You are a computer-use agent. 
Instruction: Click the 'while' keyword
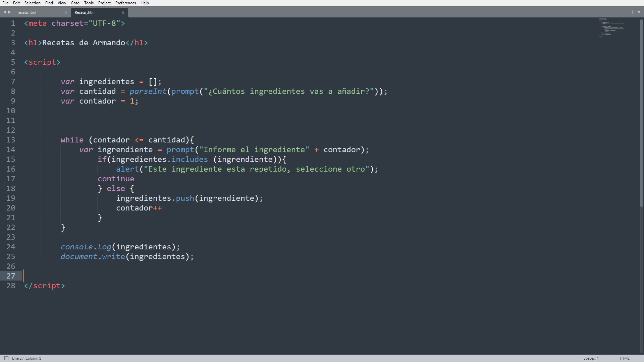[x=72, y=140]
